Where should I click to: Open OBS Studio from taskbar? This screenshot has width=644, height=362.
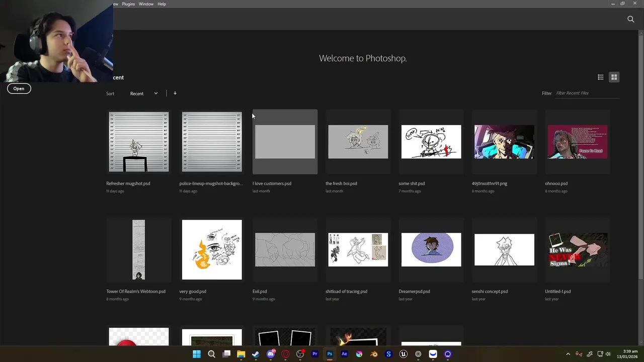(x=300, y=354)
